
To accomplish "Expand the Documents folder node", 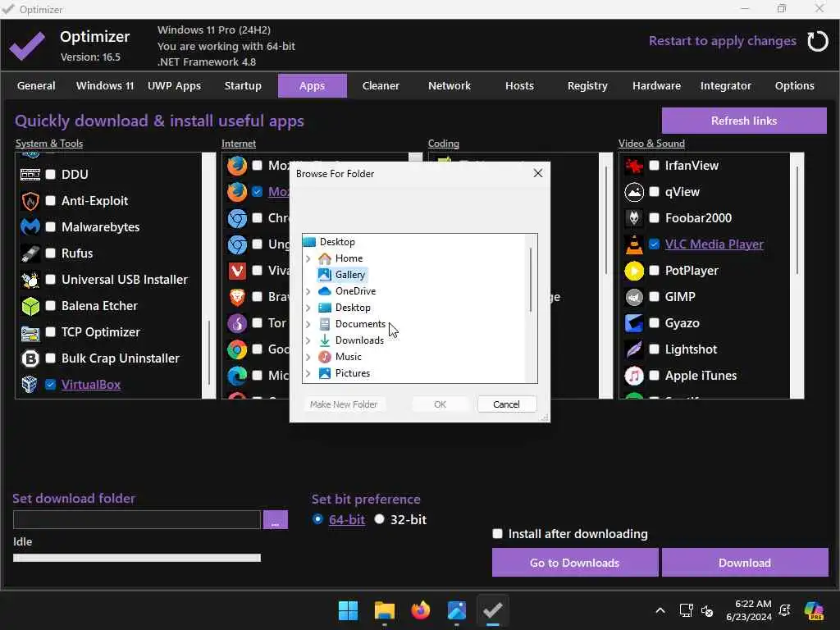I will pyautogui.click(x=308, y=324).
